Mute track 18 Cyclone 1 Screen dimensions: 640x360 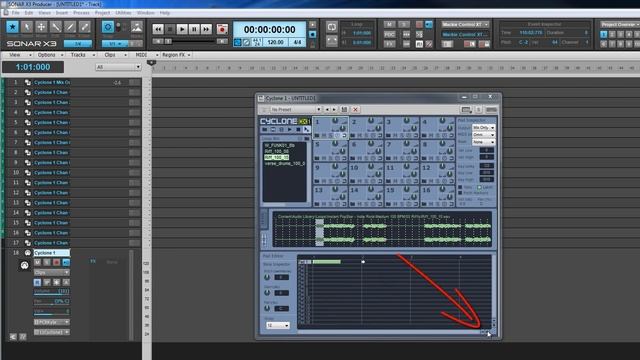tap(37, 262)
